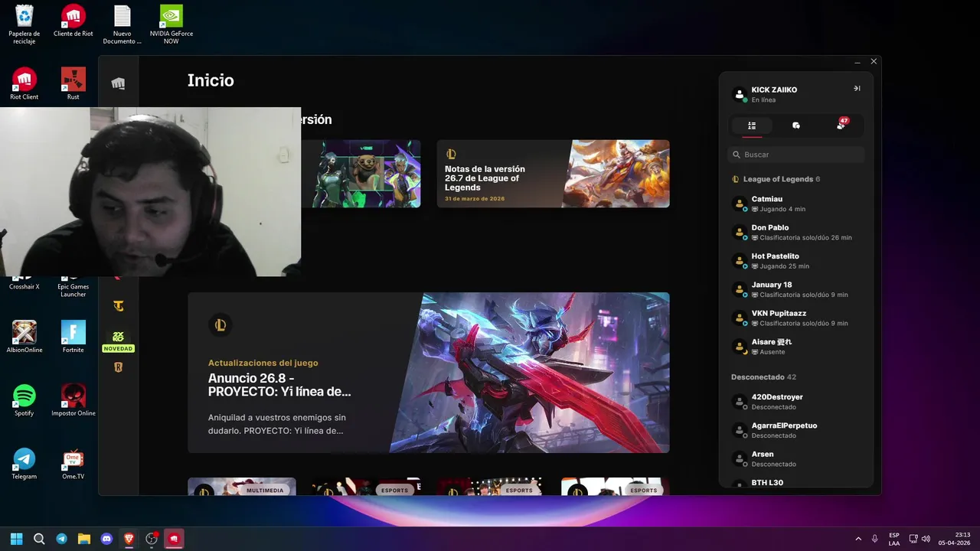Open Brave browser from the taskbar
Viewport: 980px width, 551px height.
[129, 539]
